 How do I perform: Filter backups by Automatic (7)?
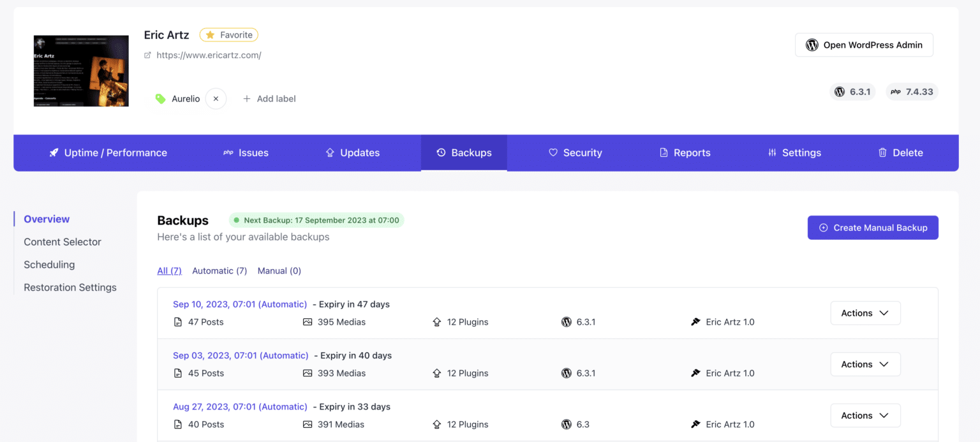point(219,271)
